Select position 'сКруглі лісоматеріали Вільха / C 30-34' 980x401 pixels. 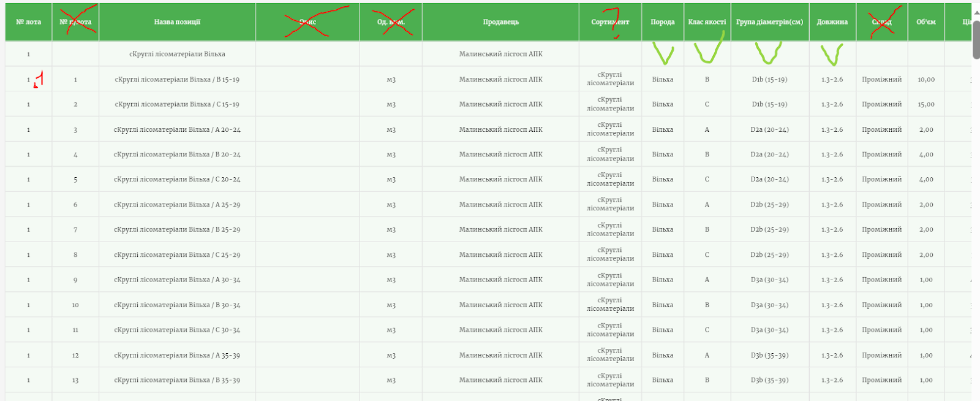pos(177,330)
